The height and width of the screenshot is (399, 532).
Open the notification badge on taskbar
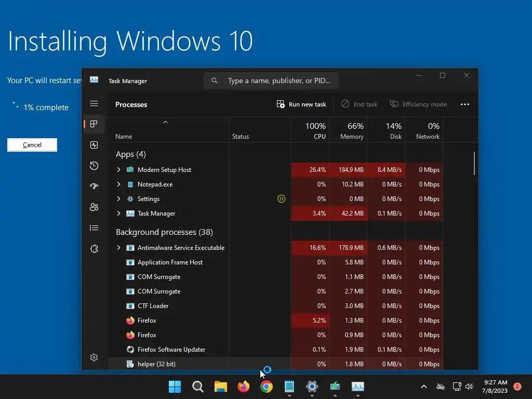coord(517,387)
